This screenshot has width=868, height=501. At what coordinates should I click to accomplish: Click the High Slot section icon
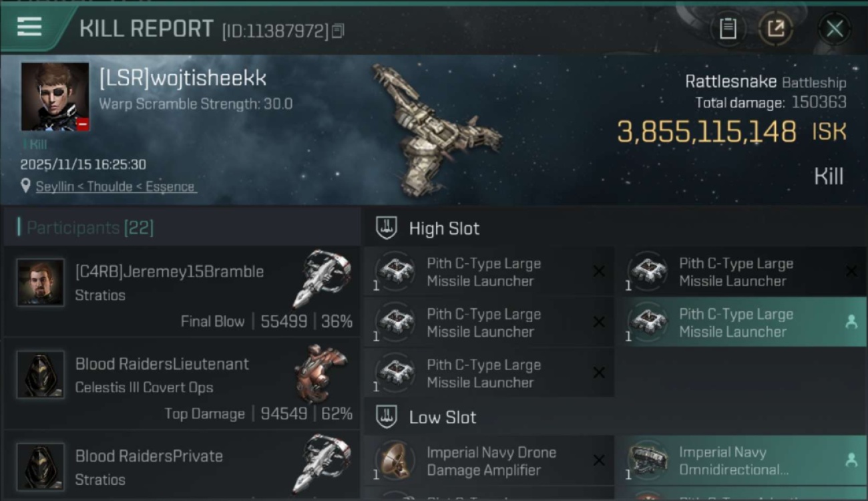coord(387,228)
